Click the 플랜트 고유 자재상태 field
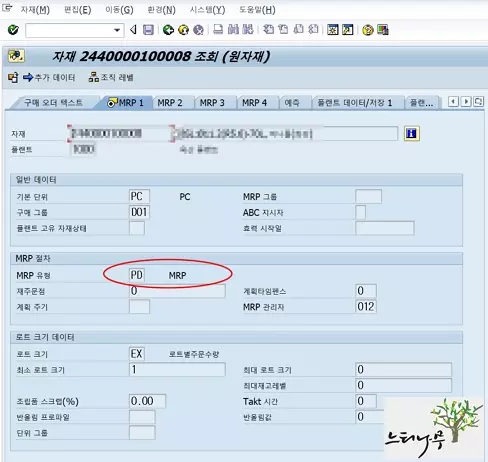 137,228
